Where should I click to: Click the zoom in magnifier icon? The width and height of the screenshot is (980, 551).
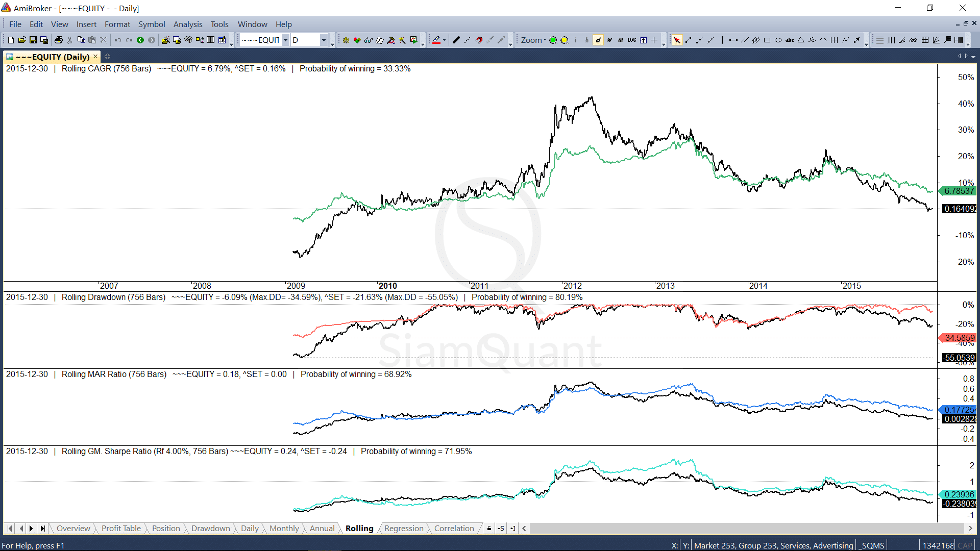point(553,40)
